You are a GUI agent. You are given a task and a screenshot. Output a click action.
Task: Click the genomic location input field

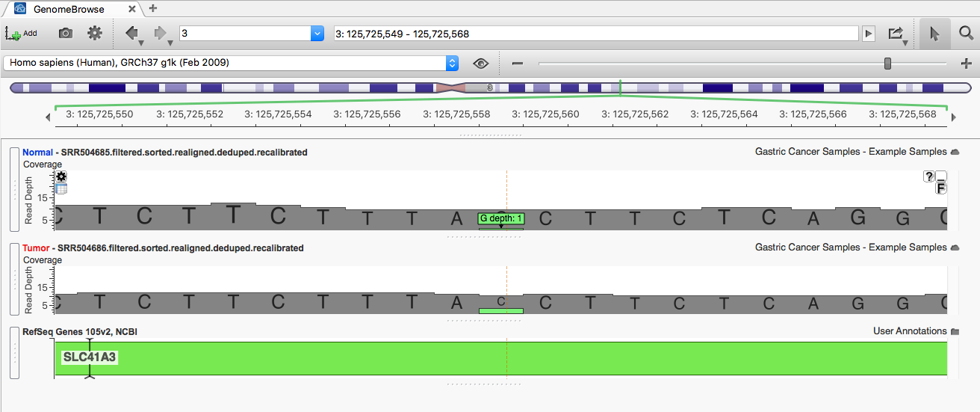pos(596,34)
